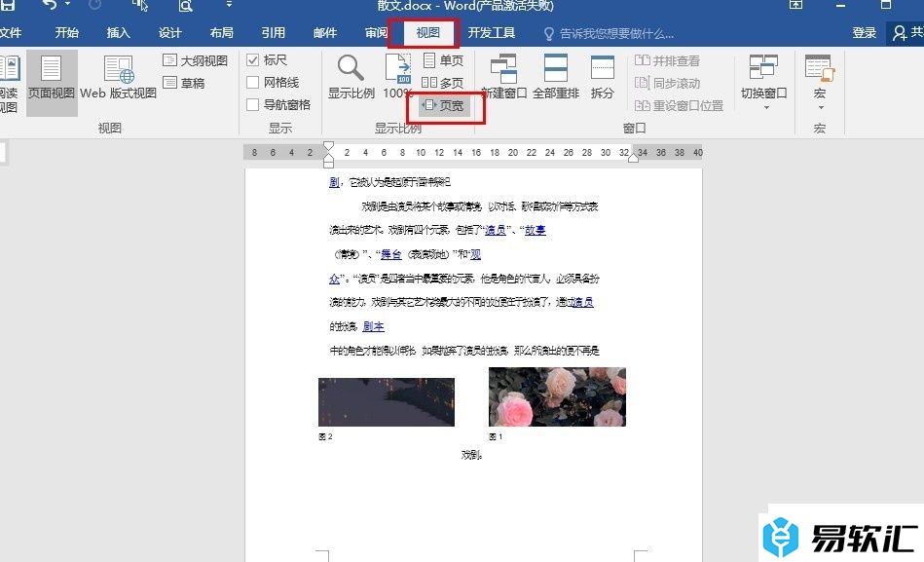Click the 图 1 caption text
924x562 pixels.
[496, 436]
